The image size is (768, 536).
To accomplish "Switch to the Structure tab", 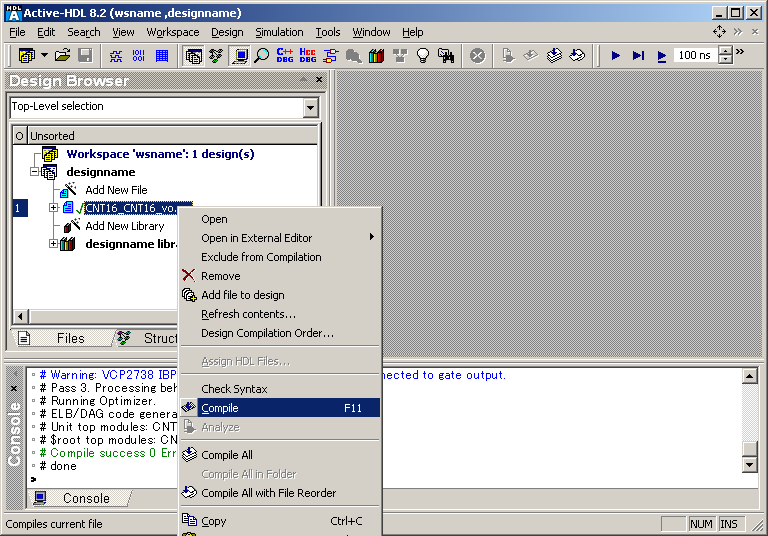I will (x=147, y=338).
